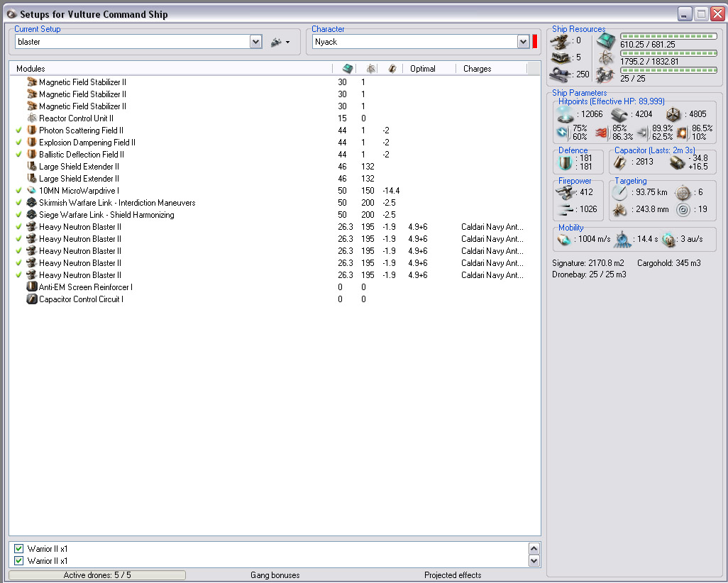
Task: Click the max velocity icon
Action: click(564, 240)
